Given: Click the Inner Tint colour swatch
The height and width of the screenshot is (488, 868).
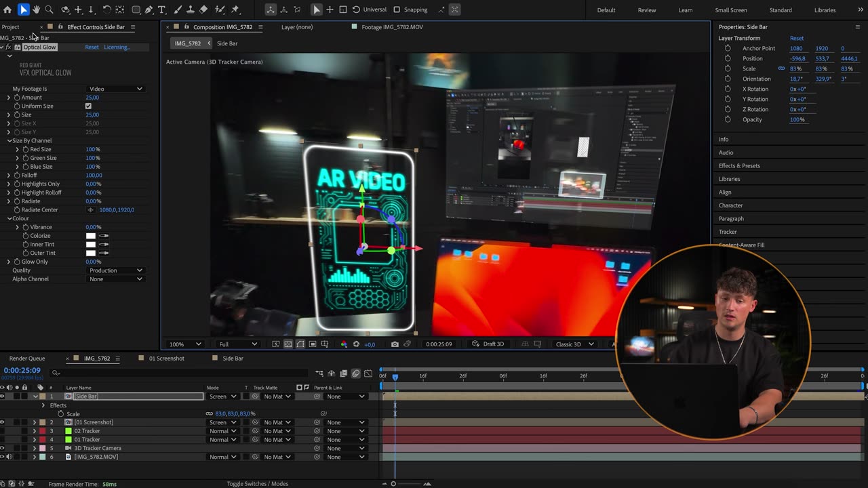Looking at the screenshot, I should (91, 245).
